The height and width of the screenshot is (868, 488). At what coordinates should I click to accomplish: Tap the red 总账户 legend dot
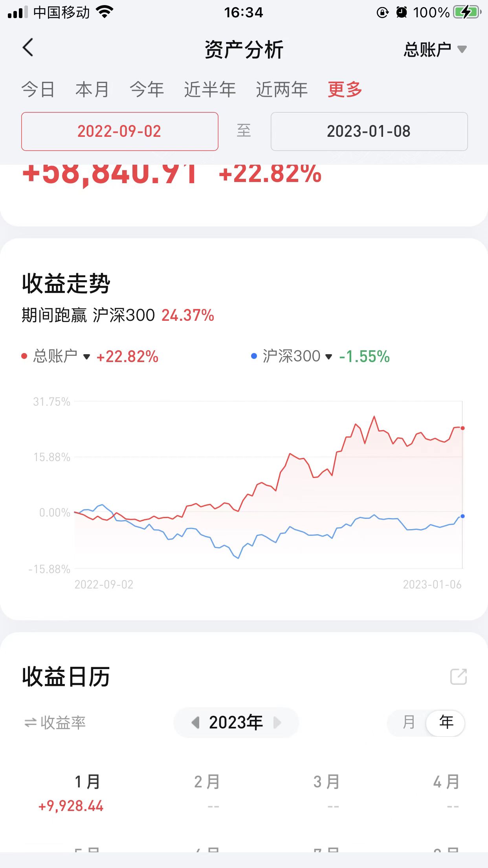click(x=24, y=356)
